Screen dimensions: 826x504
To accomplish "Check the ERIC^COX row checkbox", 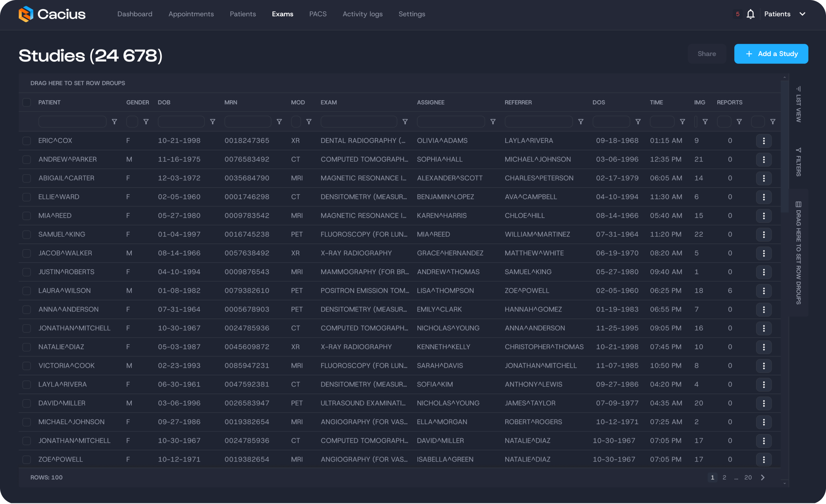I will click(x=26, y=141).
